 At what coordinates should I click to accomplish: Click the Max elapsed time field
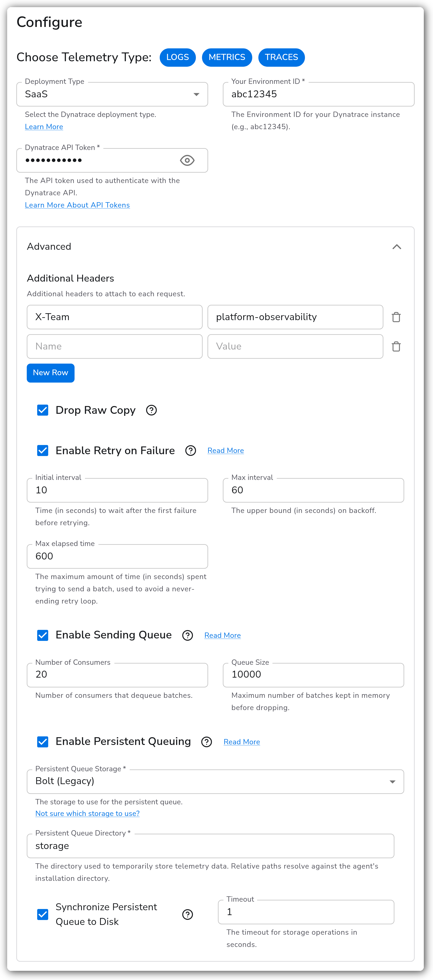(x=117, y=557)
